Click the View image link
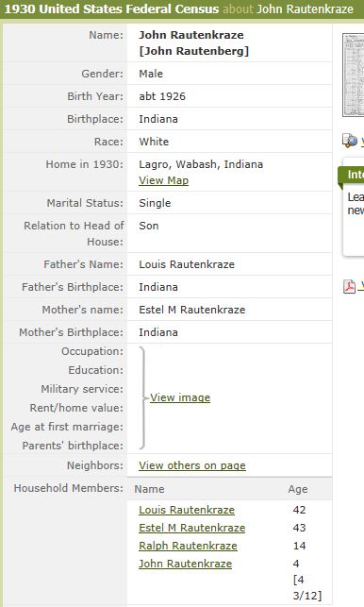 pos(180,397)
